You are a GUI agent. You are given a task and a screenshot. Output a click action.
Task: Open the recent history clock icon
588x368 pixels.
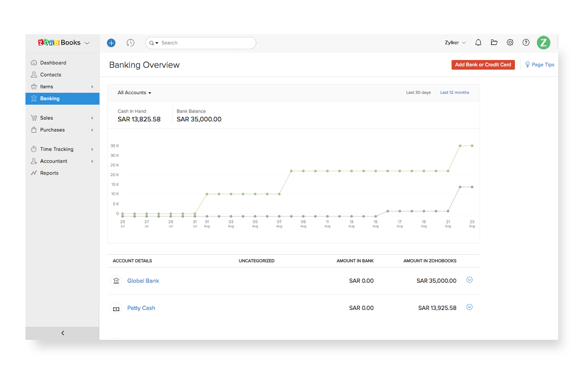[x=131, y=43]
